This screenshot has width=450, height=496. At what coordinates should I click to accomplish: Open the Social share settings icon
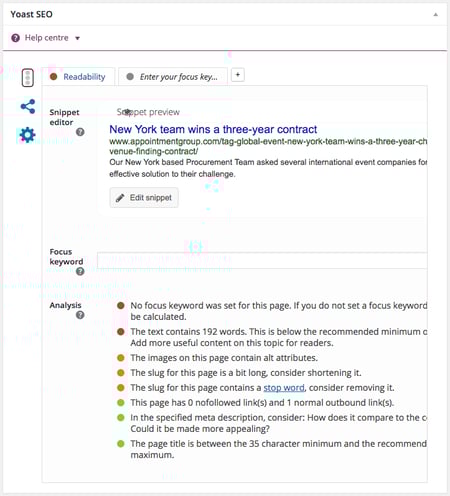tap(28, 106)
